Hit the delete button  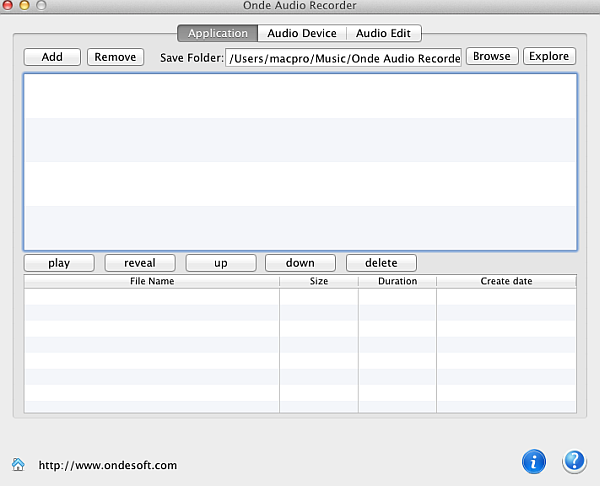(x=381, y=263)
